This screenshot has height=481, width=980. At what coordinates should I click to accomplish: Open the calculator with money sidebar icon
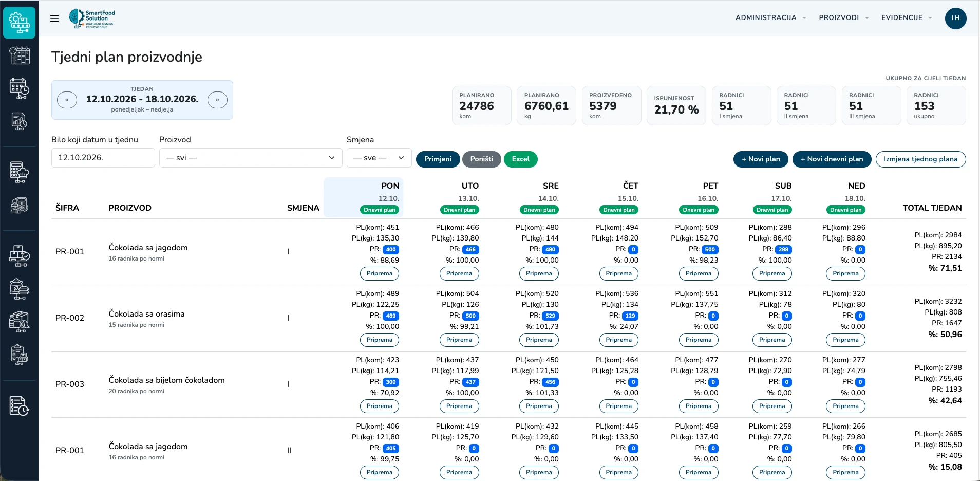point(20,205)
